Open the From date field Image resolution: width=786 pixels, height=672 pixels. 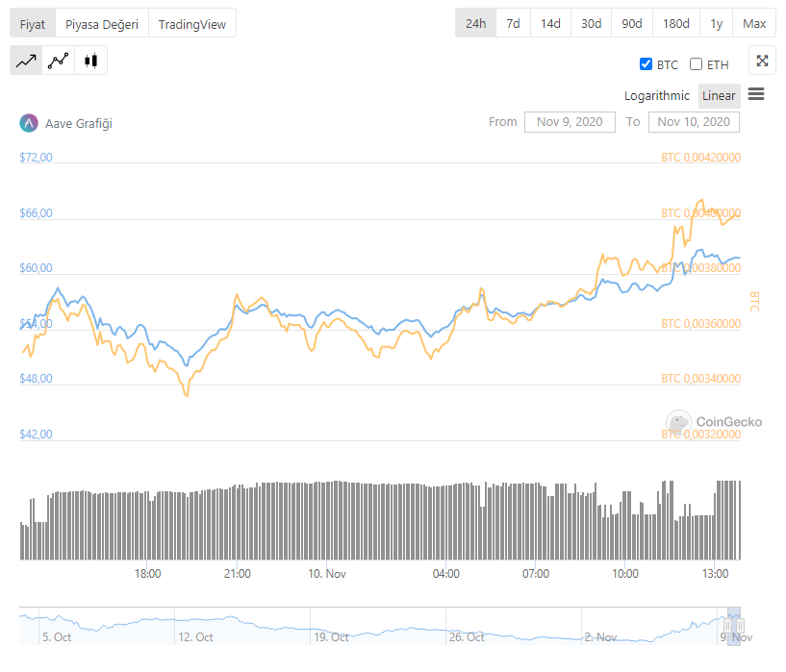click(x=570, y=122)
